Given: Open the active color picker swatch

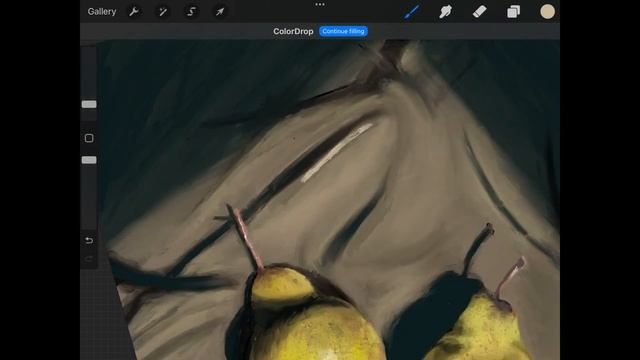Looking at the screenshot, I should pos(547,12).
